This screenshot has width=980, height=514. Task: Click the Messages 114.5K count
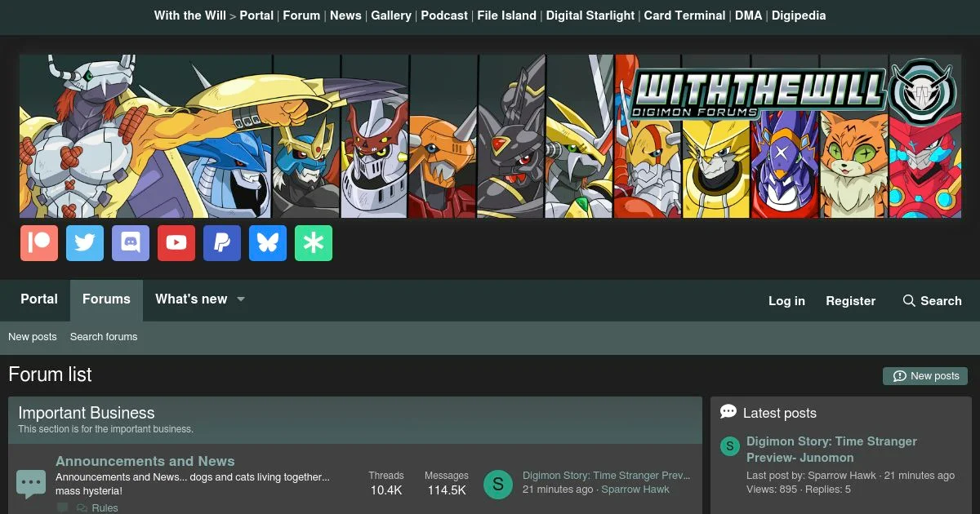click(x=447, y=490)
